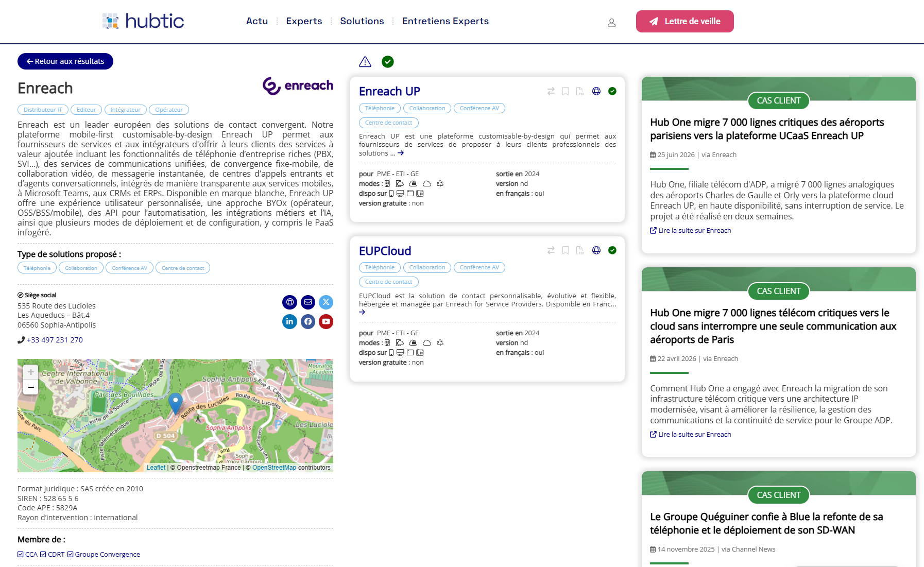Open the Actu menu
Screen dimensions: 924x567
coord(257,21)
